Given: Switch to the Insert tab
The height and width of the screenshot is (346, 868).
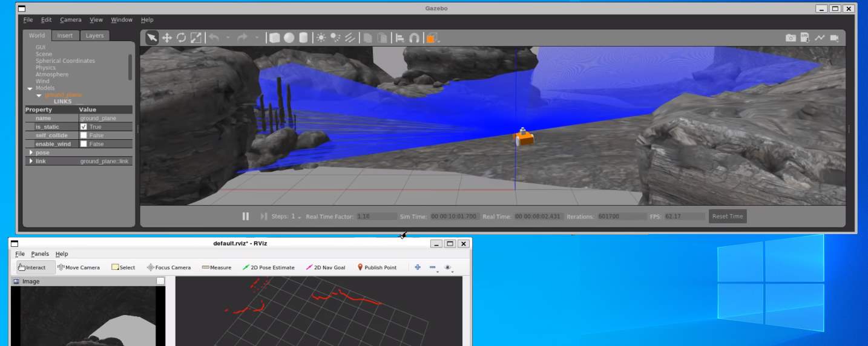Looking at the screenshot, I should click(65, 36).
